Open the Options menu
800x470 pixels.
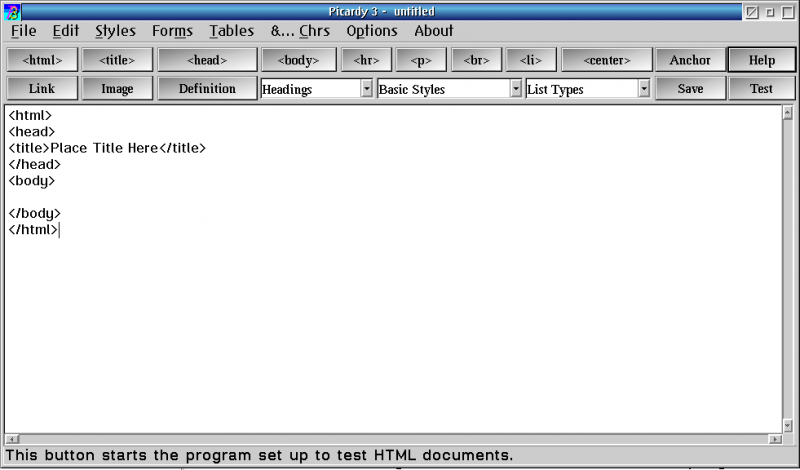(x=372, y=31)
